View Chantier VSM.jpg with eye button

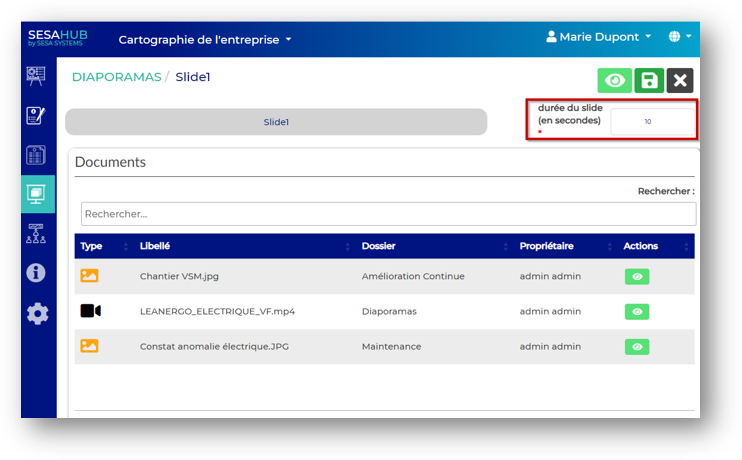(636, 277)
